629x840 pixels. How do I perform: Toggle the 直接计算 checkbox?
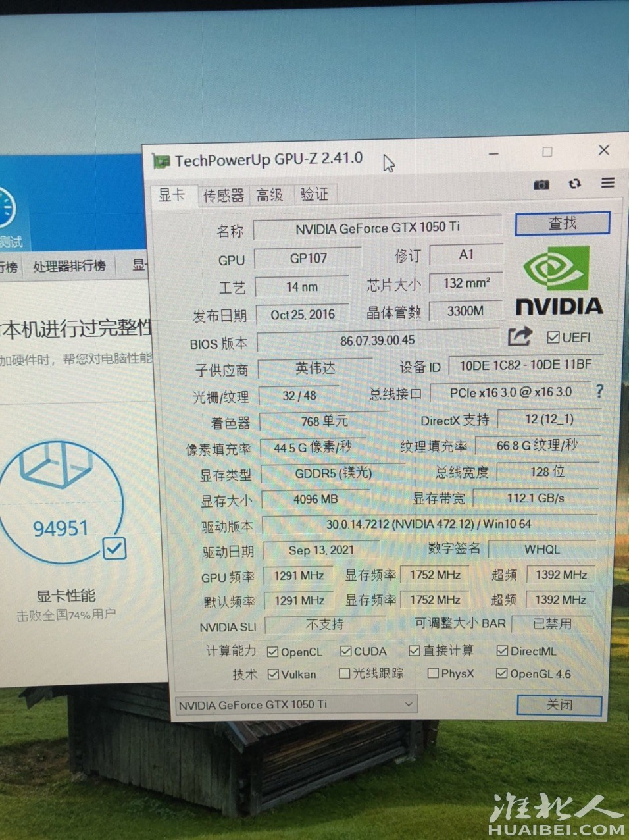[x=414, y=650]
